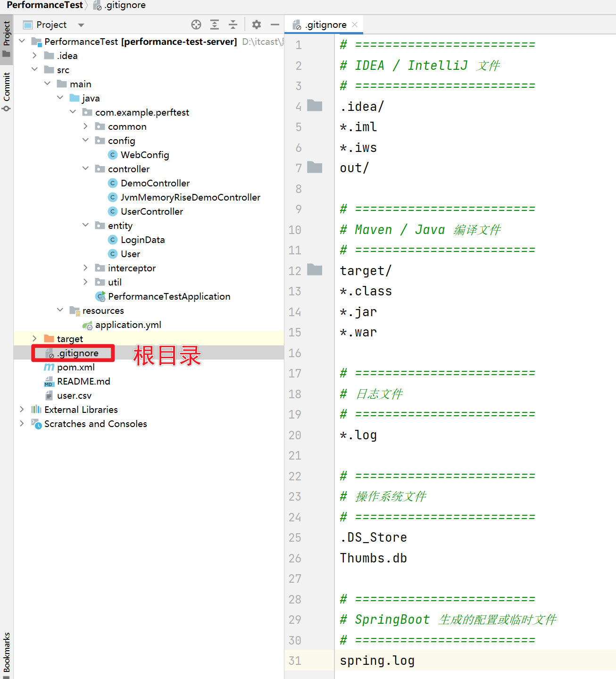
Task: Select PerformanceTestApplication in the project tree
Action: tap(169, 296)
